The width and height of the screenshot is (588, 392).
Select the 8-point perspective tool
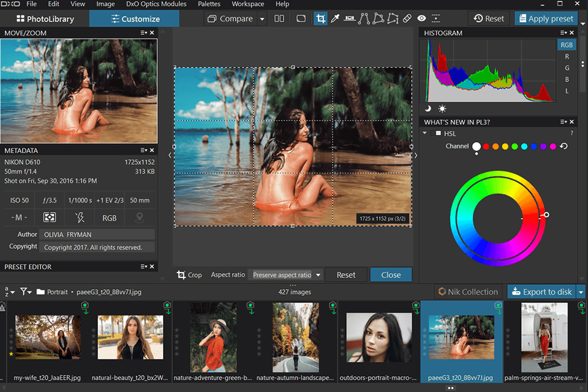pyautogui.click(x=393, y=18)
